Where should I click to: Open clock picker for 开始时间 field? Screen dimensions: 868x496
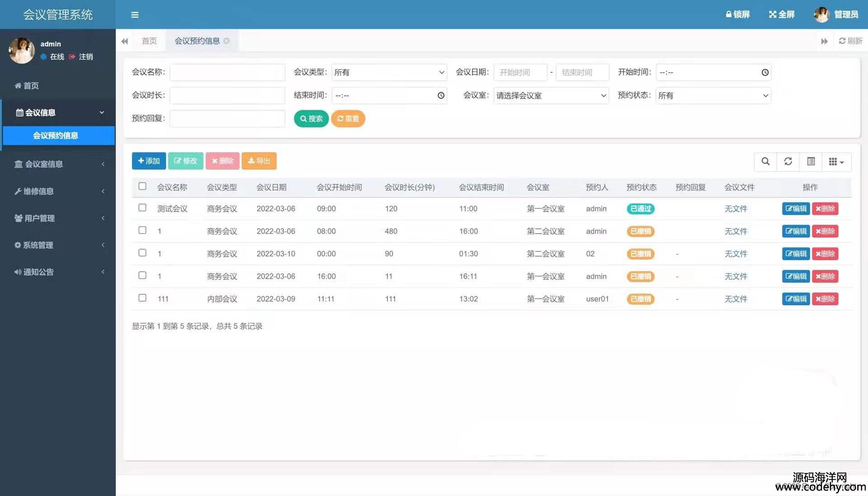pos(765,72)
